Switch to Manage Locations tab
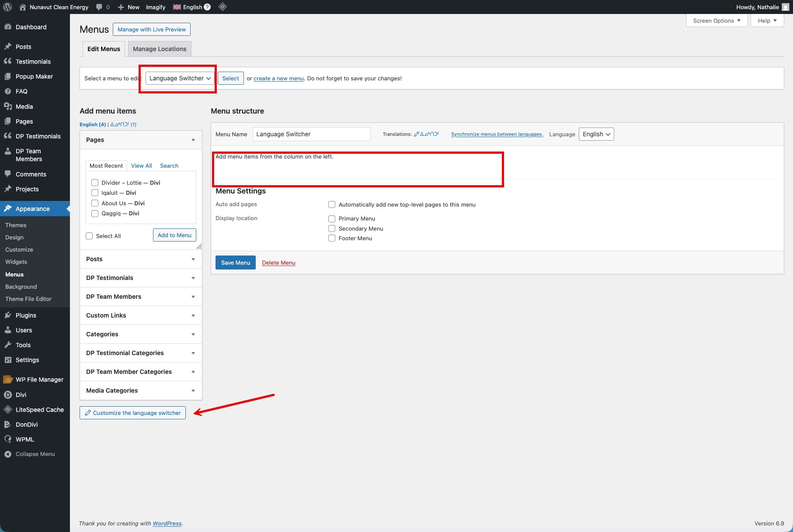Image resolution: width=793 pixels, height=532 pixels. click(x=160, y=49)
